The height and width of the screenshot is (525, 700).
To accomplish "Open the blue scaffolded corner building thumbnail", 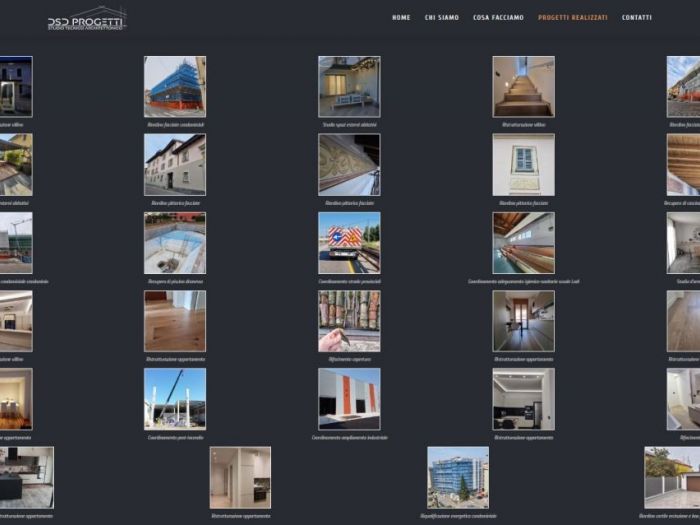I will click(x=175, y=87).
